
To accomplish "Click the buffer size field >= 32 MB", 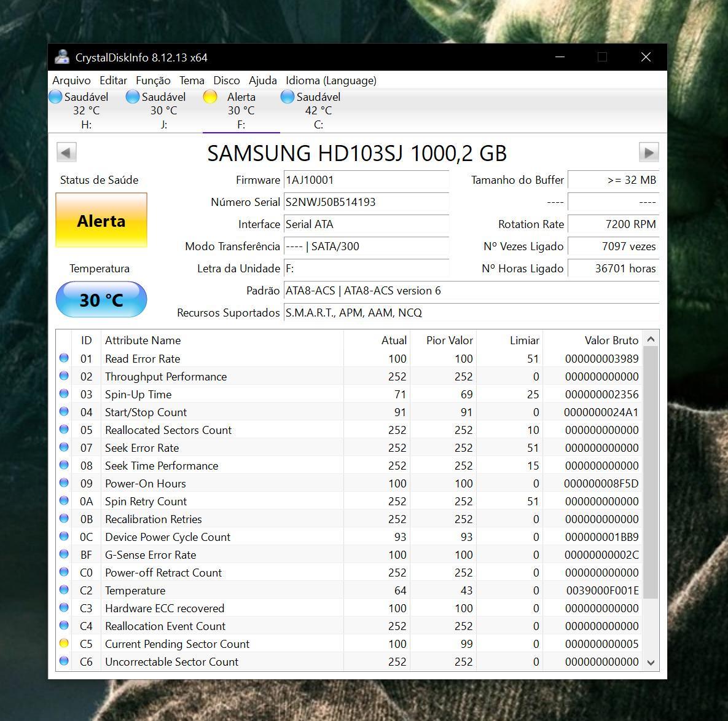I will click(613, 180).
